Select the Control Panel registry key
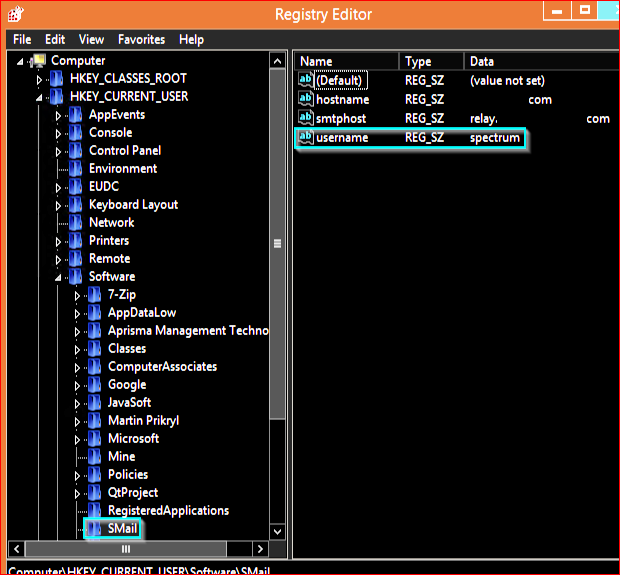The width and height of the screenshot is (620, 575). [125, 151]
